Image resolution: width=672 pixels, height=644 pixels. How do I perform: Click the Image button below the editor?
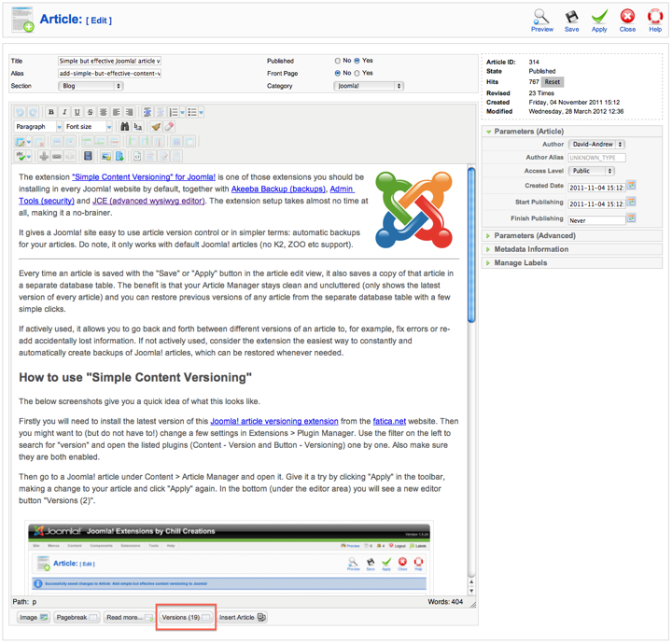point(34,618)
